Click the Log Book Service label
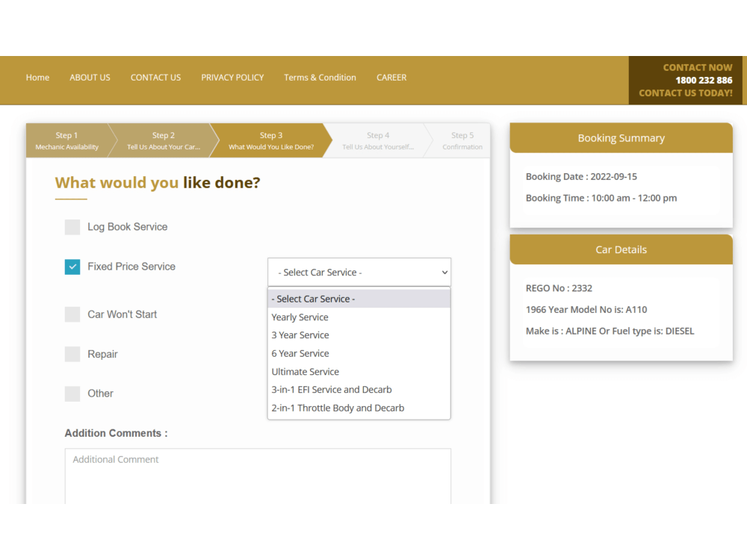 (128, 227)
